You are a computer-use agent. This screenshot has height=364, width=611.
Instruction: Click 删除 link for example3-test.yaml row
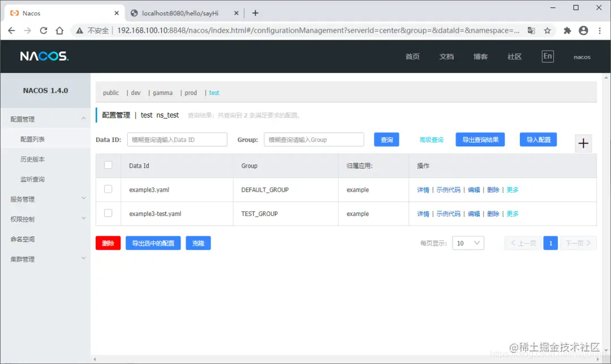(493, 214)
